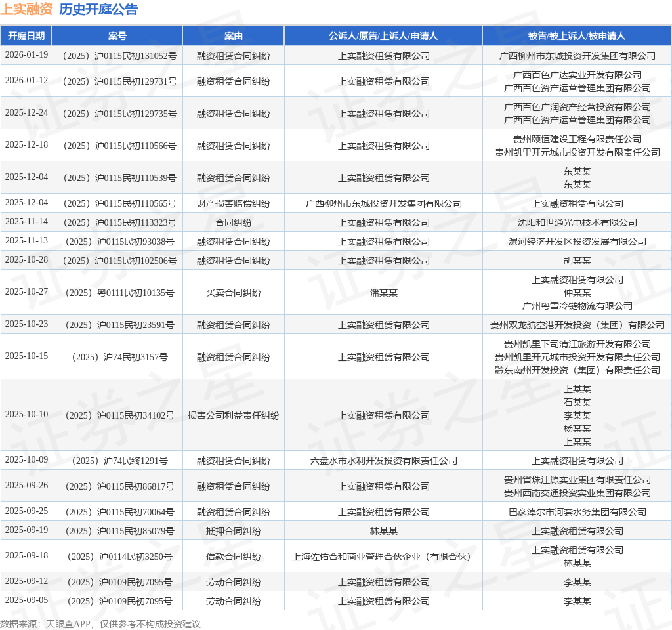Click defendant 贵州凯里下司清江旅游开发有限公司

click(x=577, y=344)
